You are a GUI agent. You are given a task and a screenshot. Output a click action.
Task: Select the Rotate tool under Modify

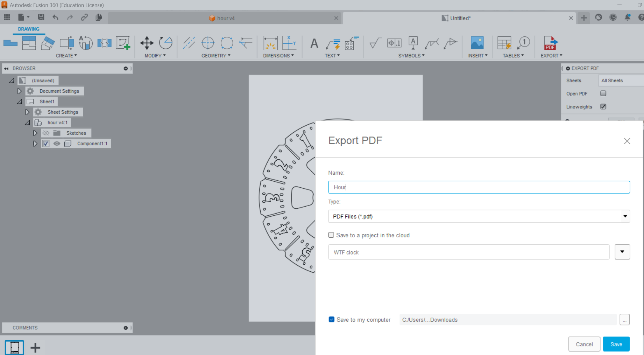[165, 43]
